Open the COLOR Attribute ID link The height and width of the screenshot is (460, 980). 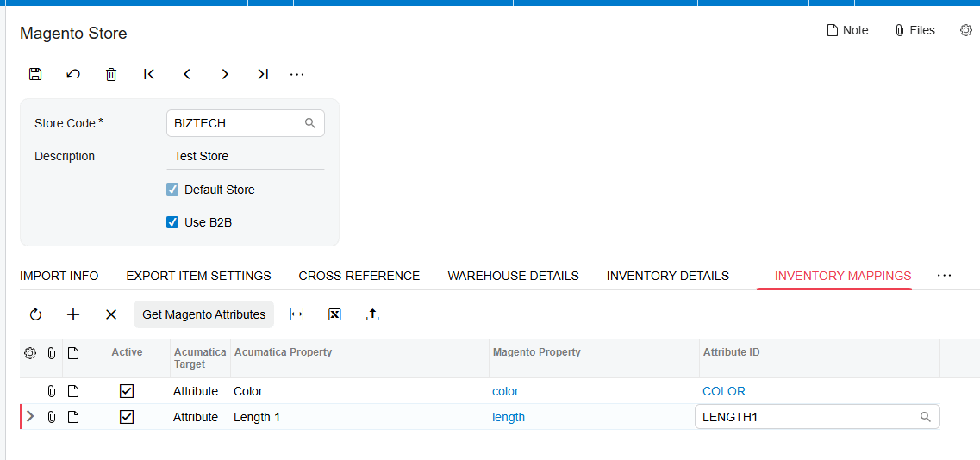coord(724,391)
